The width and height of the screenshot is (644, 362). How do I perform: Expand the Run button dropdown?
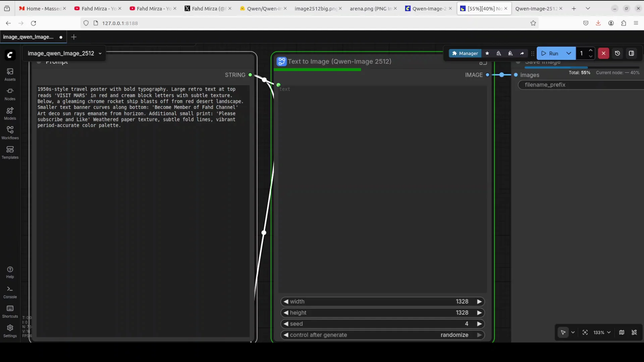coord(569,53)
